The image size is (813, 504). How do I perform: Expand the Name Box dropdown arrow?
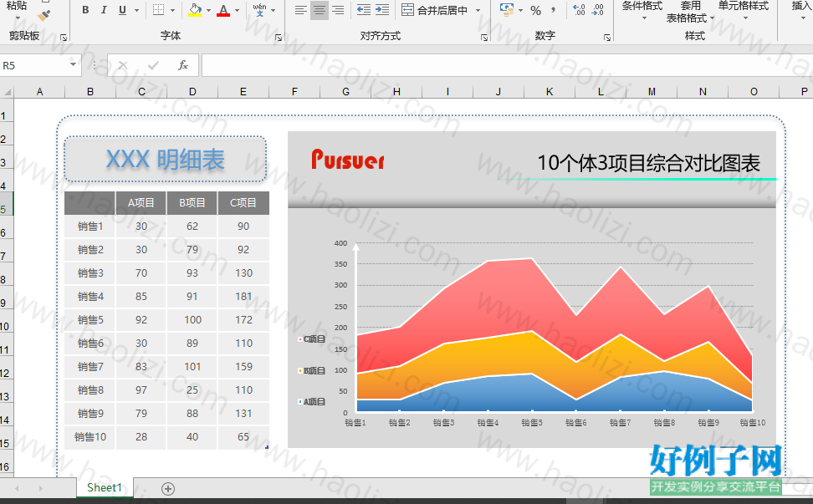(x=73, y=64)
